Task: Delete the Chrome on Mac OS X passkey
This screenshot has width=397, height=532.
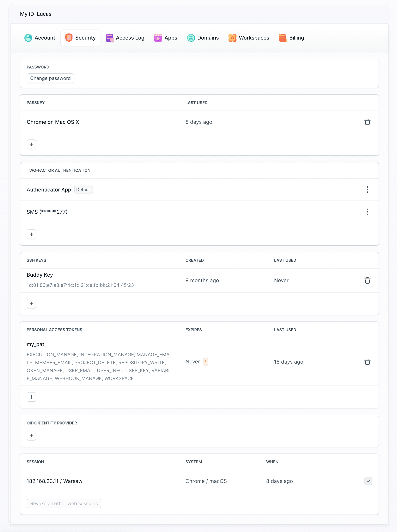Action: tap(367, 122)
